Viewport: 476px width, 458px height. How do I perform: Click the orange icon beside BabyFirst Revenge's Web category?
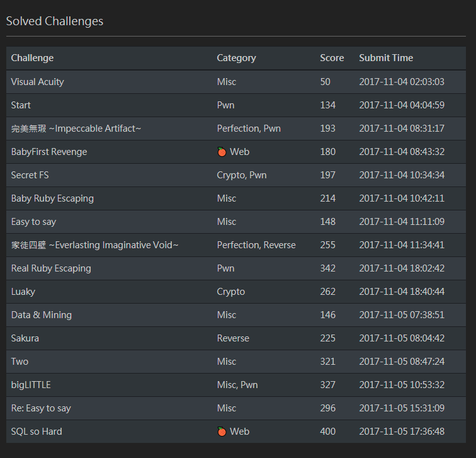click(x=221, y=151)
